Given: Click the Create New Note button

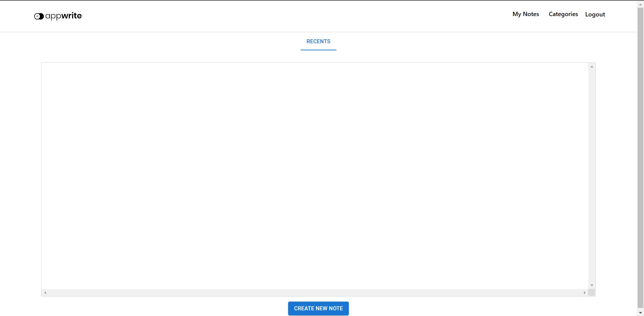Looking at the screenshot, I should pos(318,308).
